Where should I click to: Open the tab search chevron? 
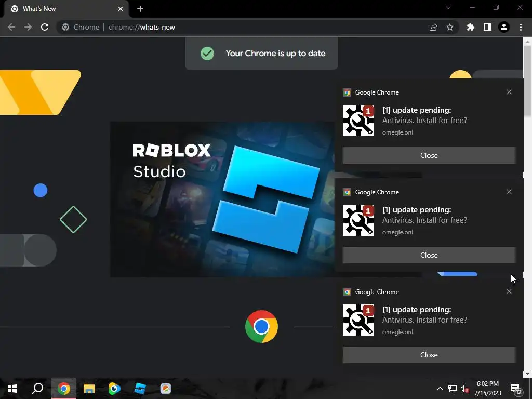point(448,7)
